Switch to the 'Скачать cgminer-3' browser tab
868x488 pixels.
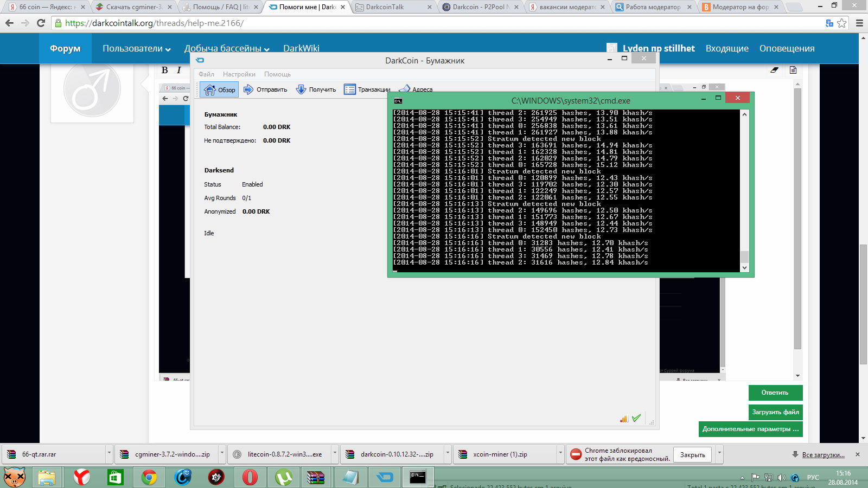(x=134, y=7)
